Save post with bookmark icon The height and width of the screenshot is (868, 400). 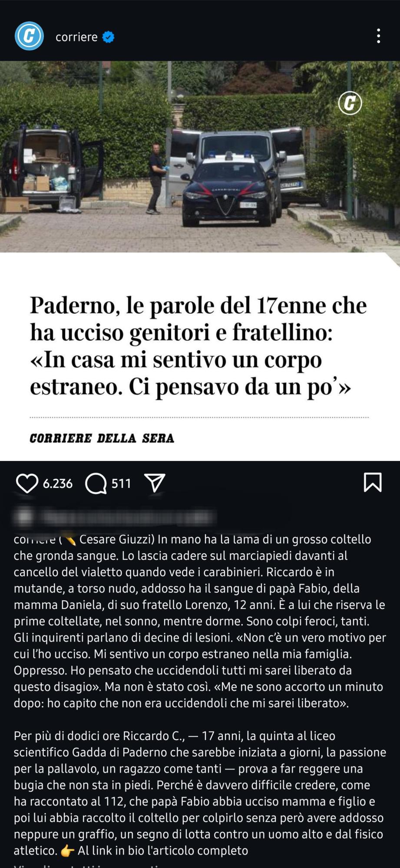tap(372, 482)
